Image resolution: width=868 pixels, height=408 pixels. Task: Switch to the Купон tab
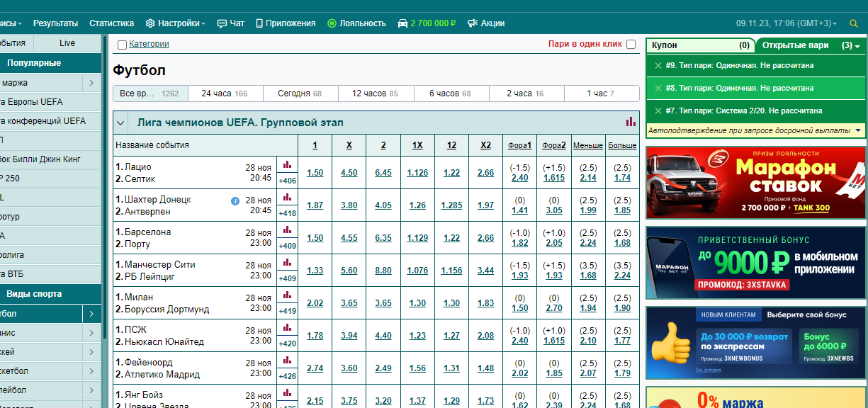tap(699, 45)
